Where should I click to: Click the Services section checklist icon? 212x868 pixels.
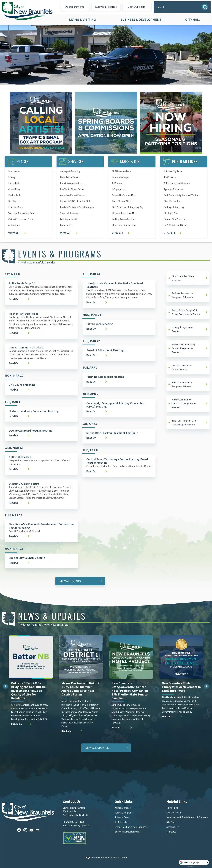(x=63, y=161)
